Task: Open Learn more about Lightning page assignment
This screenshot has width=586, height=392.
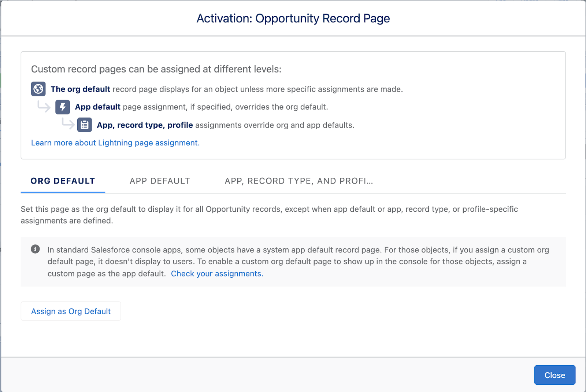Action: 115,143
